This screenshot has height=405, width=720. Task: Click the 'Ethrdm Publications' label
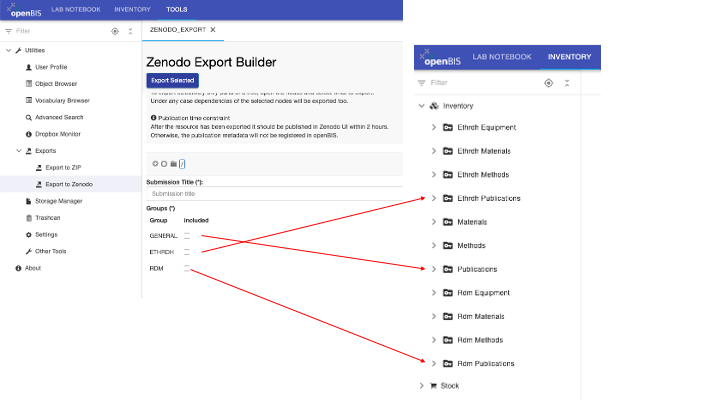(x=489, y=198)
